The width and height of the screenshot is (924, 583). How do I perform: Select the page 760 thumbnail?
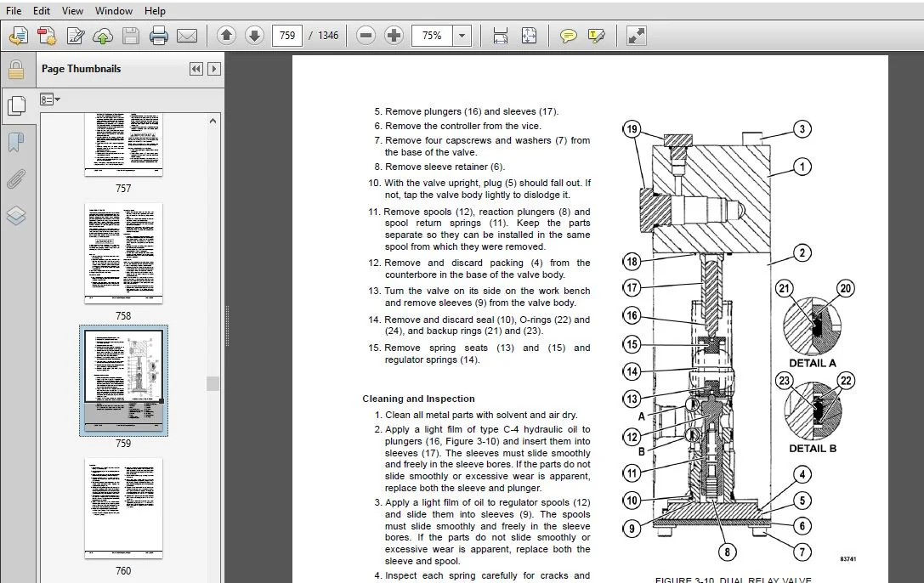coord(123,508)
